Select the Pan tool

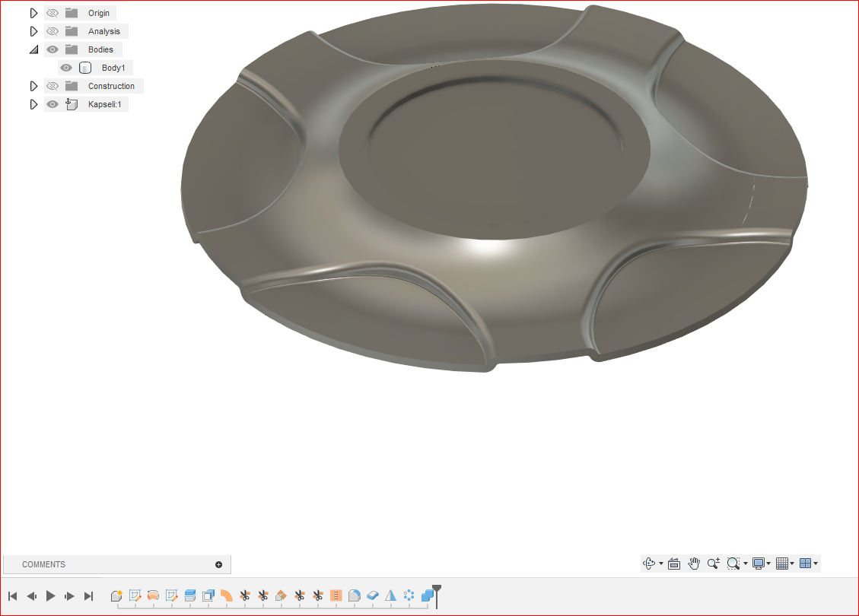pyautogui.click(x=693, y=563)
